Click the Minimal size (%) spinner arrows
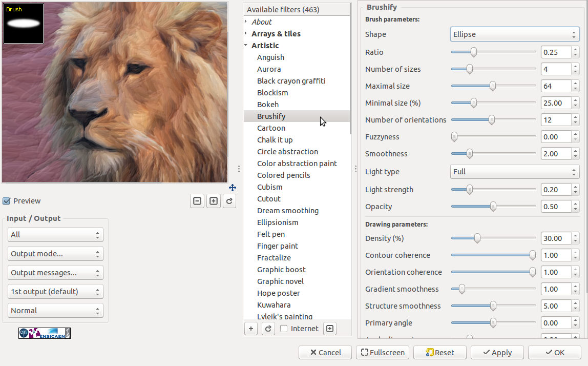 [x=576, y=103]
